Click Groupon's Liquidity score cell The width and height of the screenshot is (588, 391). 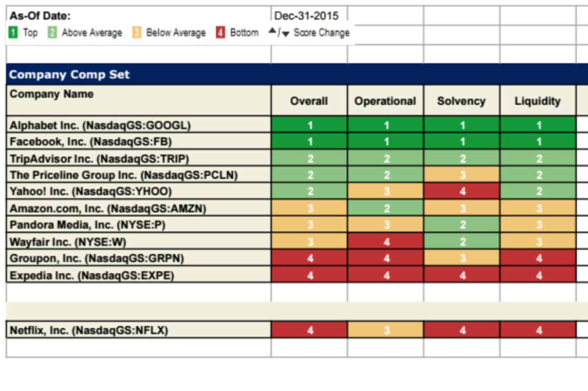[538, 258]
